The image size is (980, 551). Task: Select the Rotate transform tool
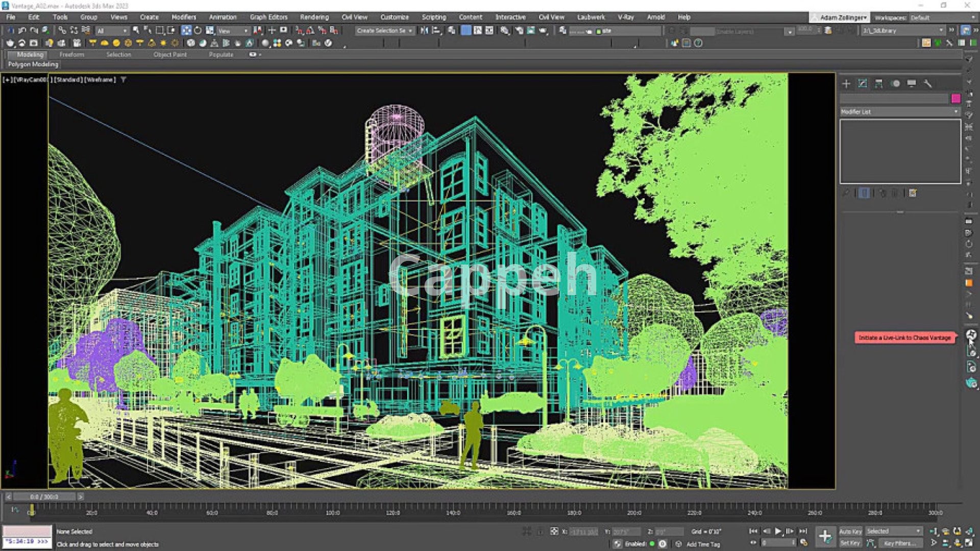tap(198, 31)
